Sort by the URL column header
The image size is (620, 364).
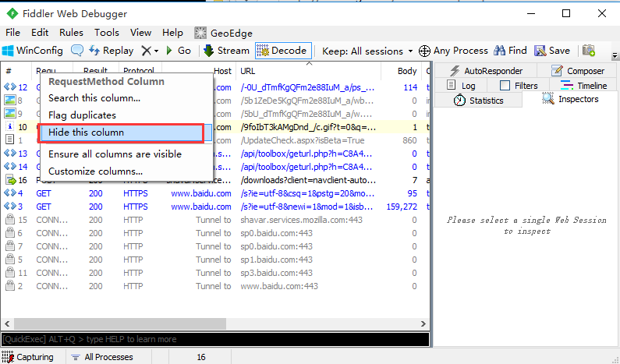(309, 71)
